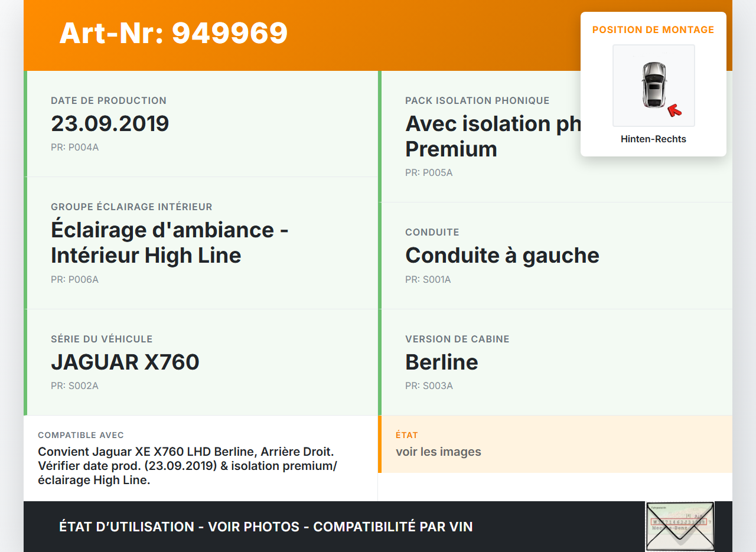Viewport: 756px width, 552px height.
Task: Click the red arrow on the car diagram
Action: pos(674,110)
